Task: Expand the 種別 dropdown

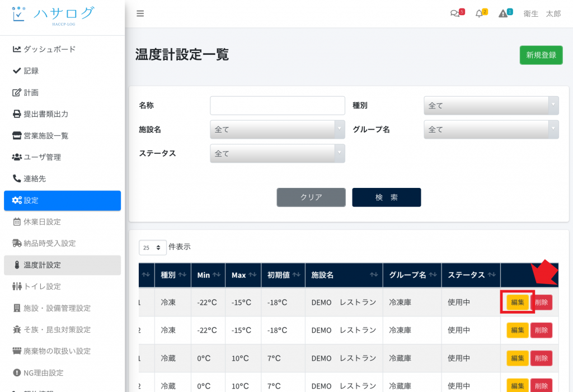Action: pos(491,105)
